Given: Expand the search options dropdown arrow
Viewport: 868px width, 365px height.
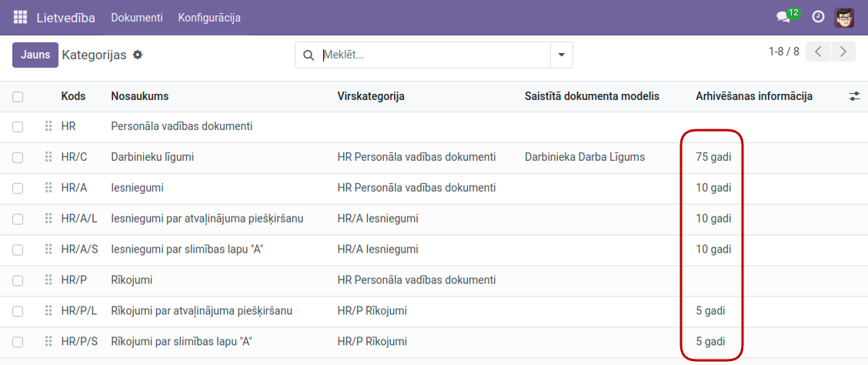Looking at the screenshot, I should tap(561, 55).
